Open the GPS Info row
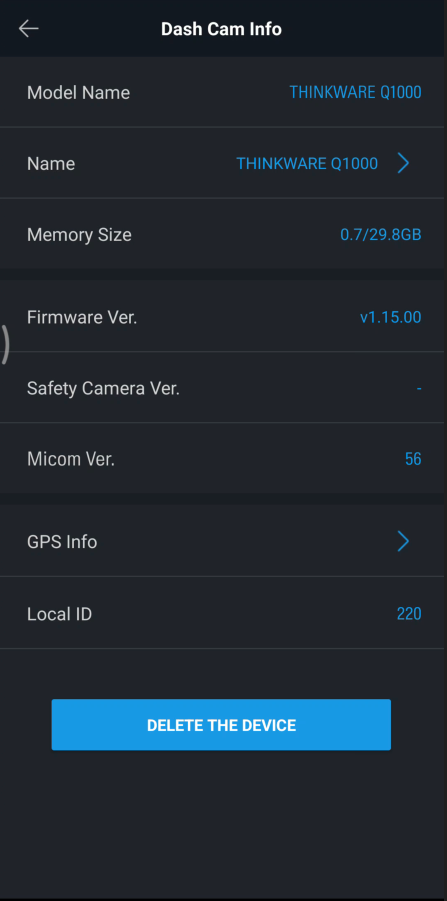 [224, 541]
